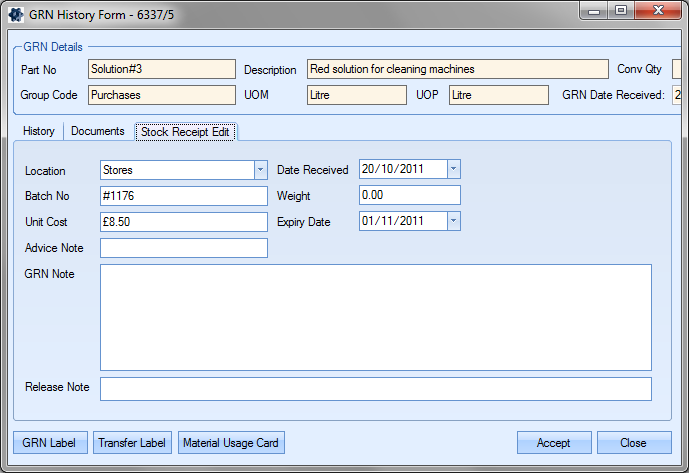Open the Material Usage Card

tap(232, 443)
